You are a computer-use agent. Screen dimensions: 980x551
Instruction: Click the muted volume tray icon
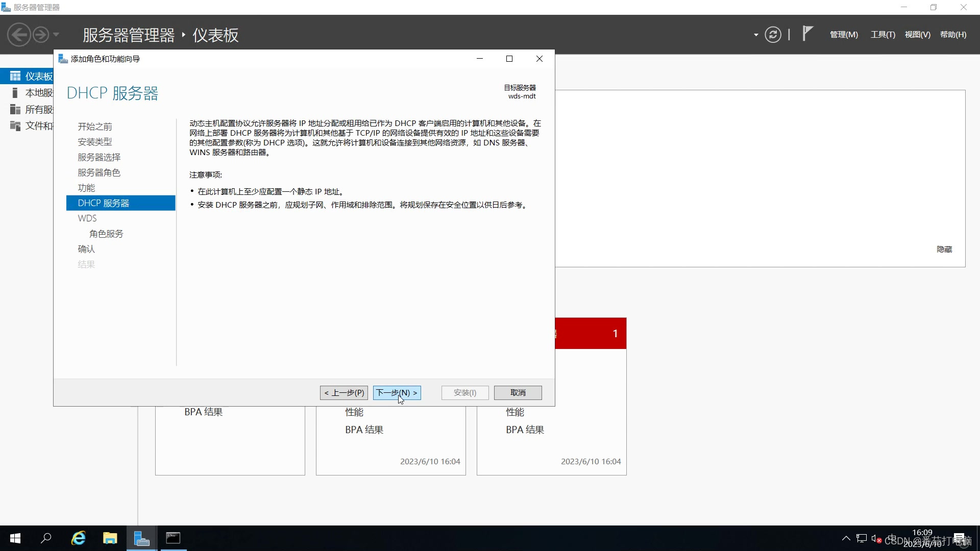click(876, 539)
